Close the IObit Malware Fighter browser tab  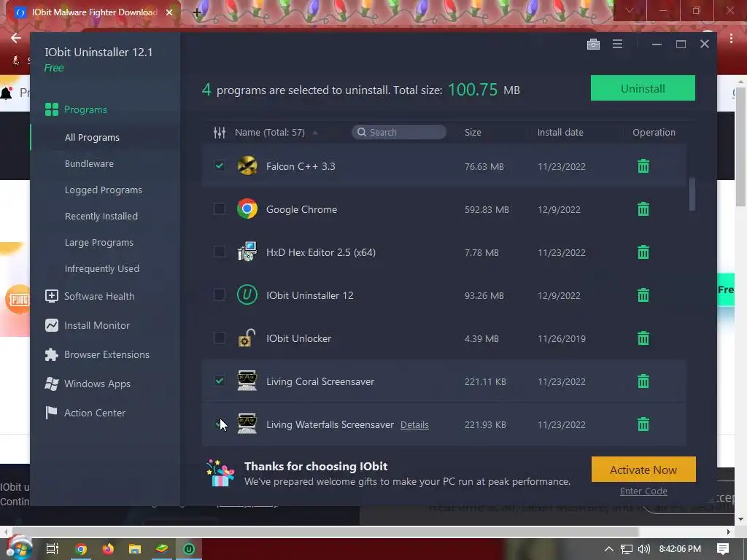[169, 12]
